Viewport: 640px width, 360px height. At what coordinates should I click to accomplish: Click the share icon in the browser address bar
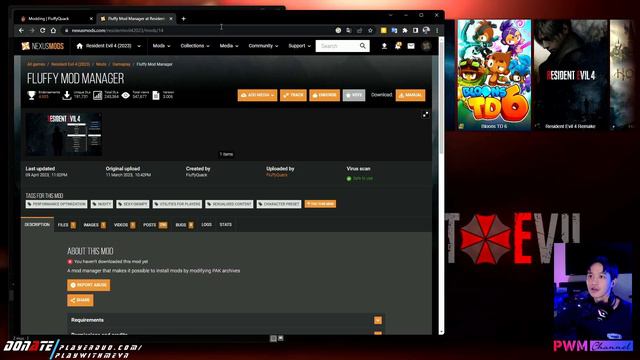point(359,30)
